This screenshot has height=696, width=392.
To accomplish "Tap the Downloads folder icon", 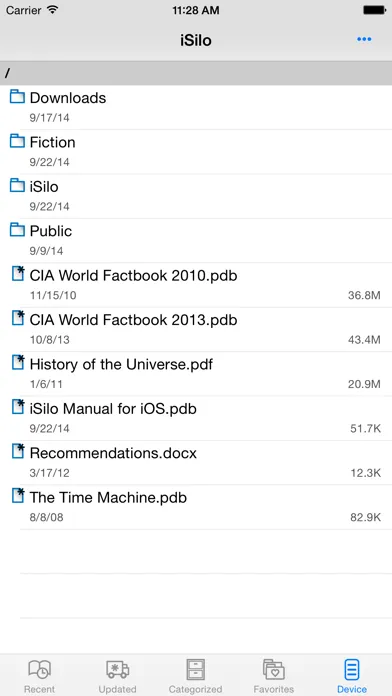I will pyautogui.click(x=17, y=96).
